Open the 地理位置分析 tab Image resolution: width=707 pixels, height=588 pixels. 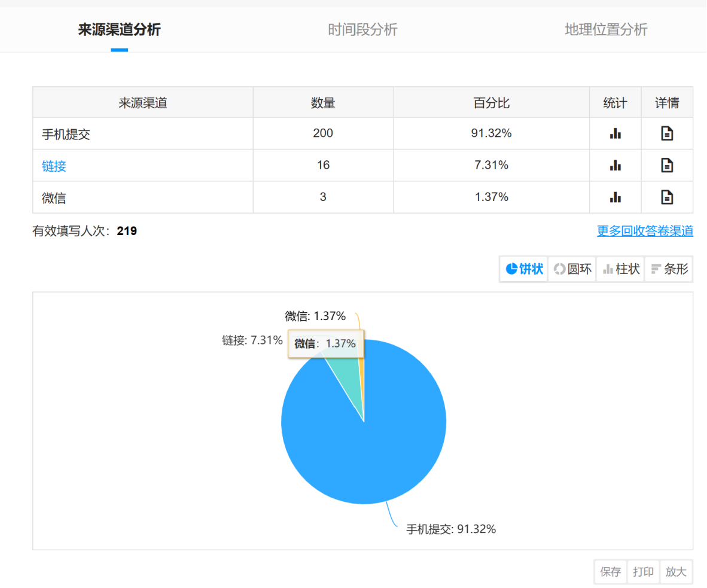click(606, 30)
